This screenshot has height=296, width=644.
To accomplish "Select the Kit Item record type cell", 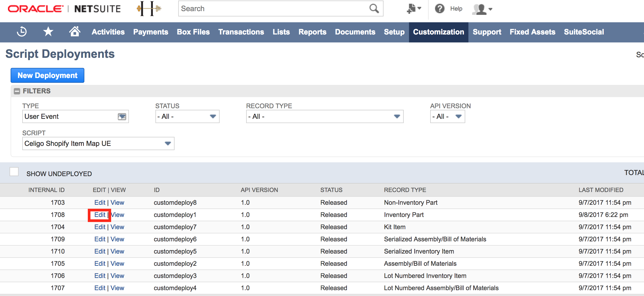I will tap(395, 227).
